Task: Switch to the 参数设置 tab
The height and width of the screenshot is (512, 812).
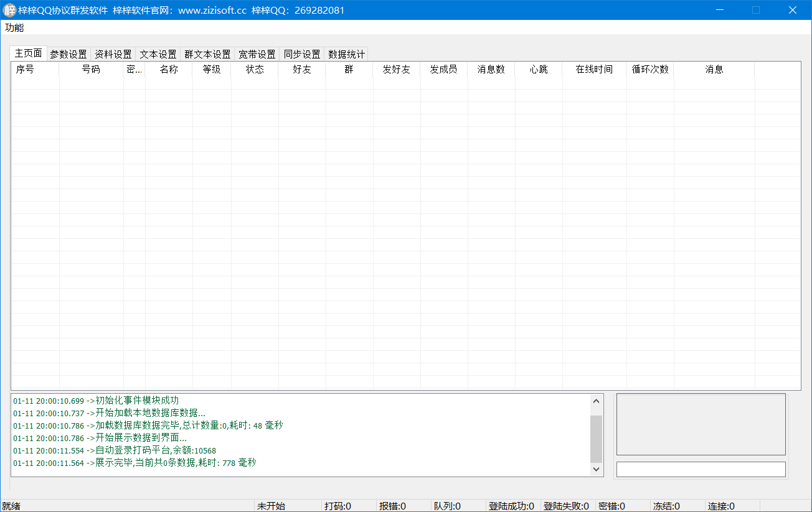Action: pos(68,54)
